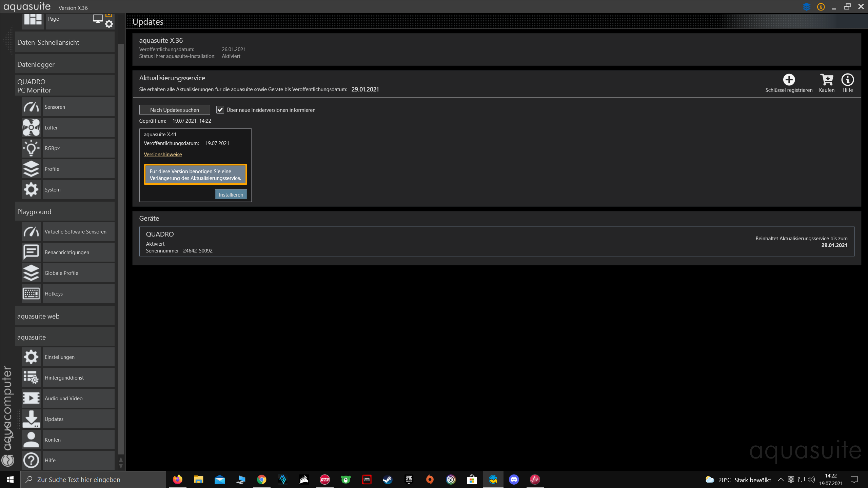Expand the aquasuite web section

[x=64, y=316]
